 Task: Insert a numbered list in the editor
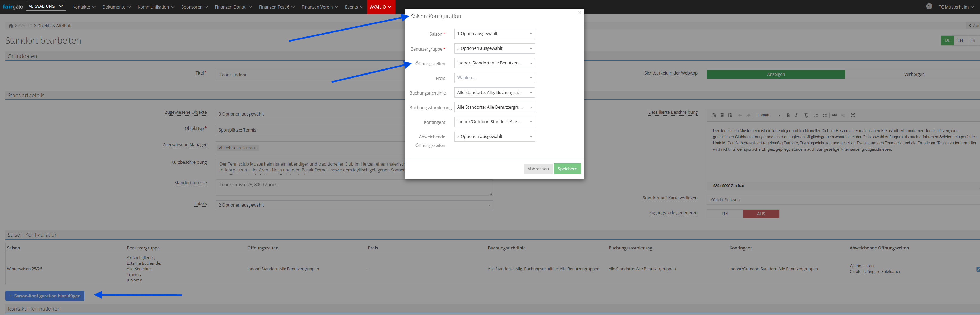tap(816, 115)
